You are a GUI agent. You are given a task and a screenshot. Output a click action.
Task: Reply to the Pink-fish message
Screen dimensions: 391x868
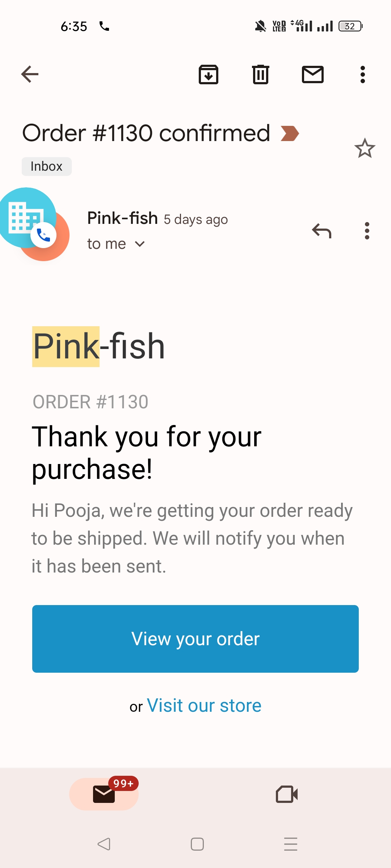(x=321, y=231)
